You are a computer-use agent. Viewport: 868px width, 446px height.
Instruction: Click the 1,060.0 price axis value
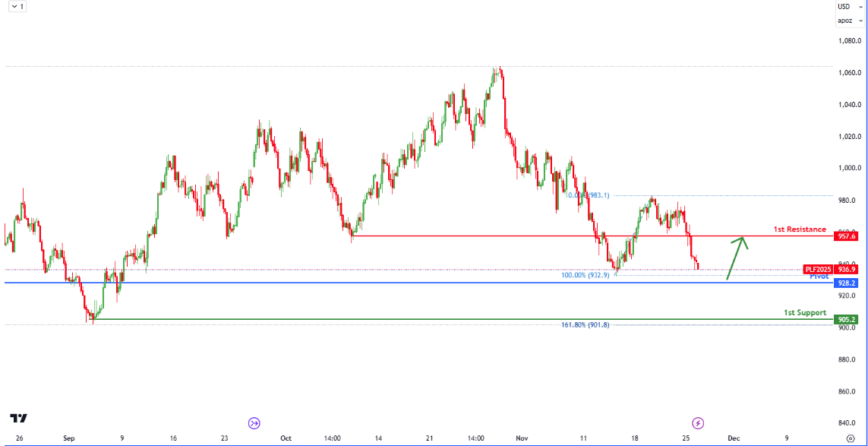(849, 73)
